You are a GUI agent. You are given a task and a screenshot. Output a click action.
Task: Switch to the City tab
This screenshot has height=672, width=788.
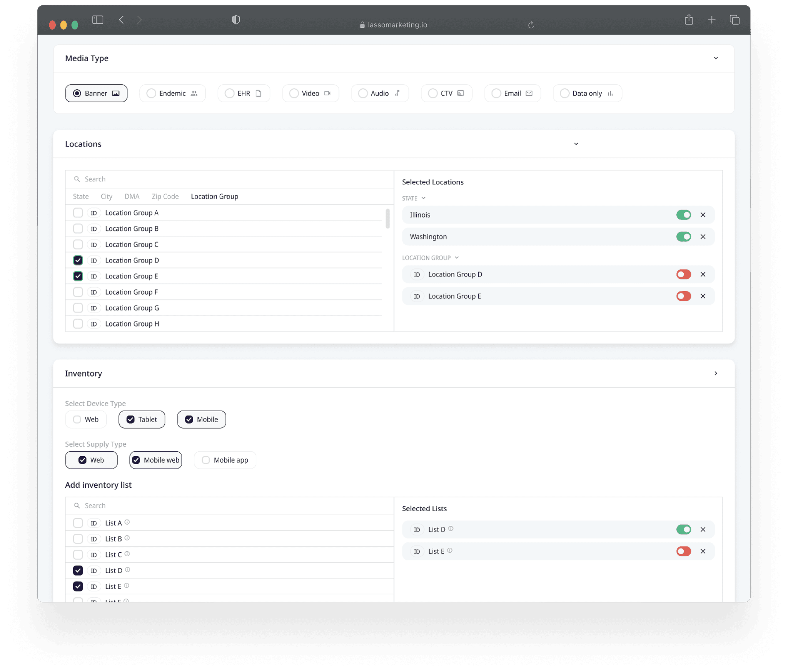[107, 197]
